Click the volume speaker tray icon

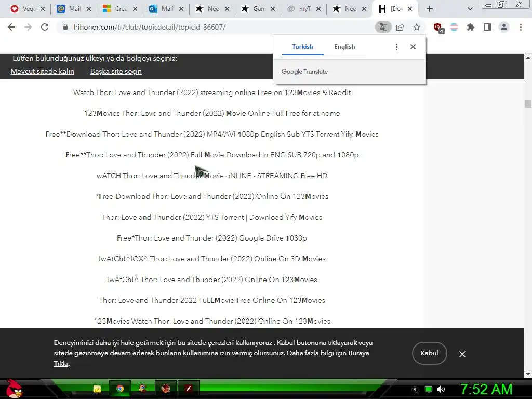point(441,389)
